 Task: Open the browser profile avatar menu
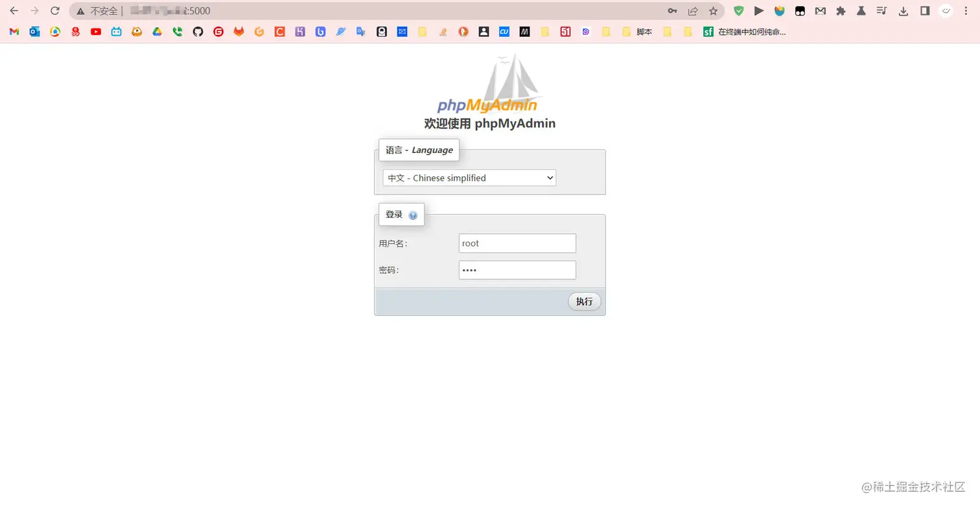945,10
